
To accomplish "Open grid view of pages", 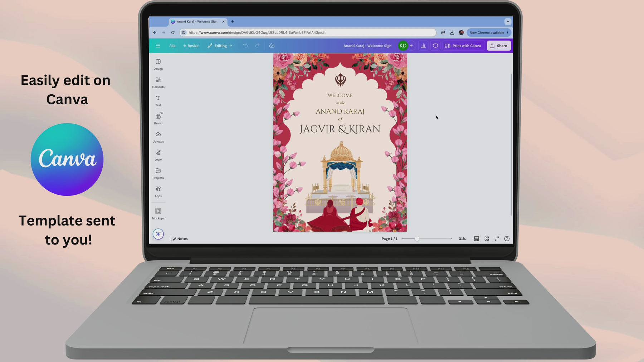I will point(487,239).
